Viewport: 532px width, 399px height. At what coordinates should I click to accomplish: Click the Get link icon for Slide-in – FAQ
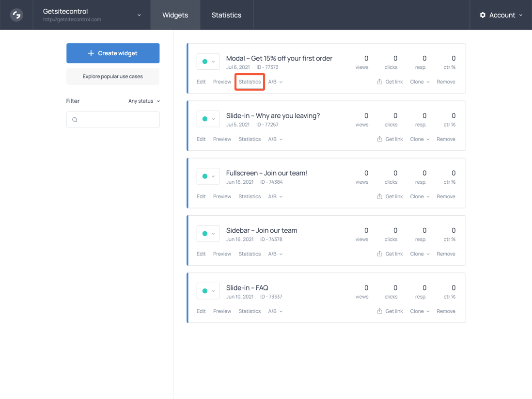379,311
